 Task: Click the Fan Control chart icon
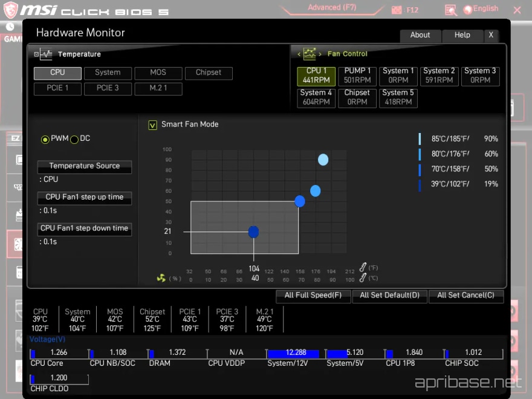309,54
